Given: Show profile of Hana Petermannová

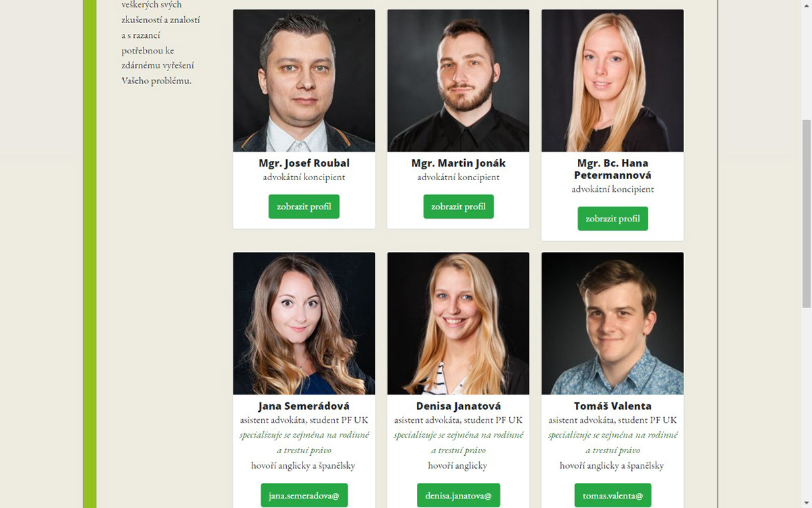Looking at the screenshot, I should click(612, 219).
